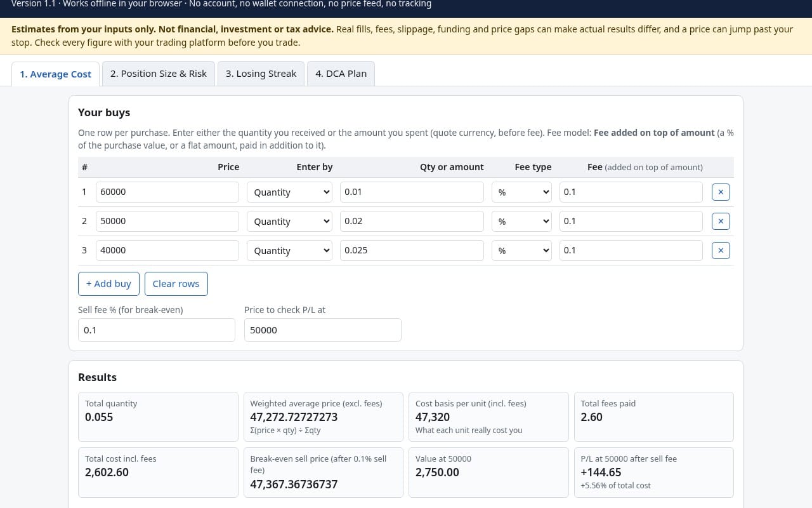Open the Fee type dropdown in row 3
This screenshot has height=508, width=812.
coord(521,250)
